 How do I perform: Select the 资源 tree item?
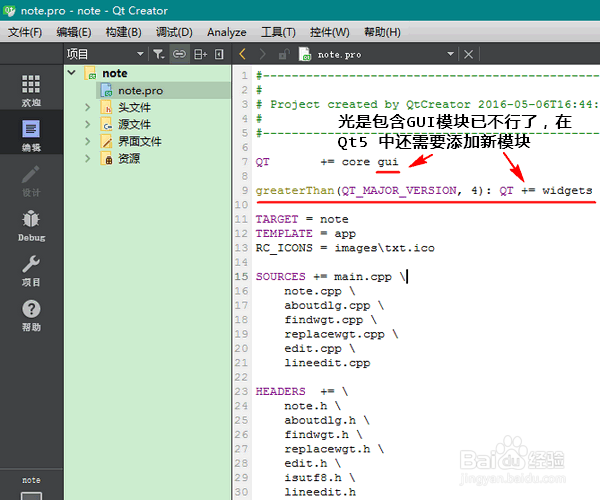tap(129, 158)
